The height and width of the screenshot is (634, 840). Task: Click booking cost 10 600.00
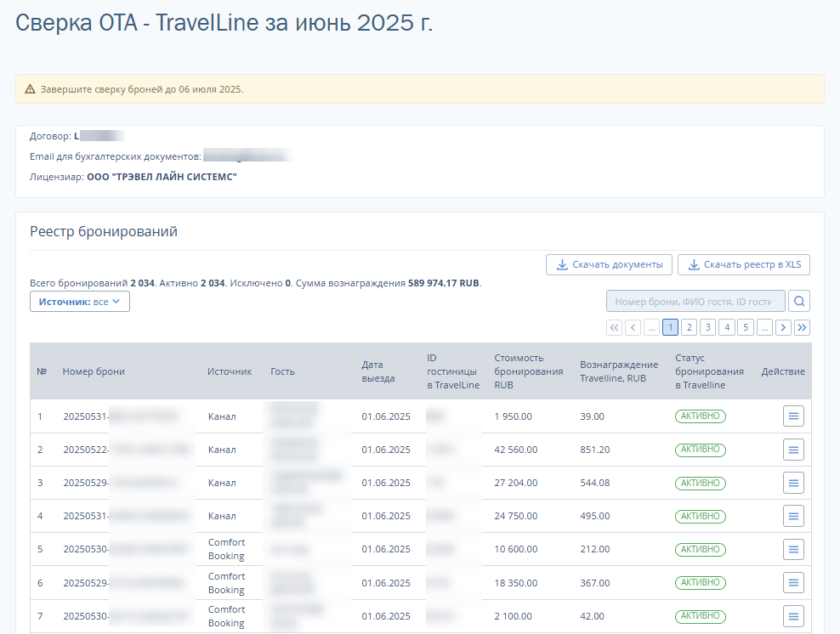pos(516,549)
